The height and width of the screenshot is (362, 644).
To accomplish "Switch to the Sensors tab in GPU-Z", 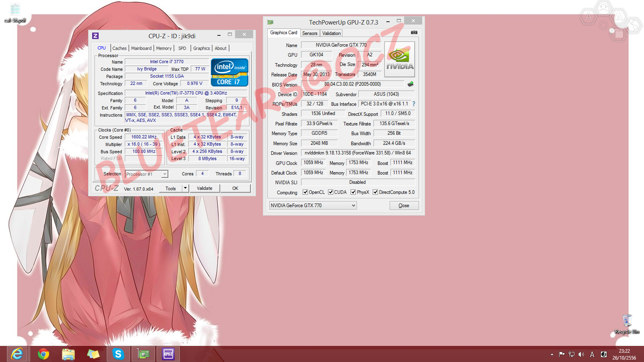I will pyautogui.click(x=310, y=33).
